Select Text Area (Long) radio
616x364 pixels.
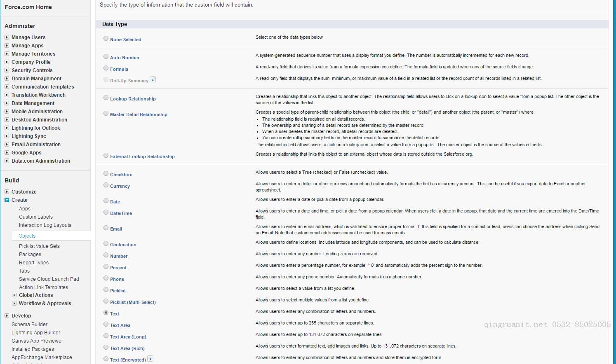tap(106, 336)
